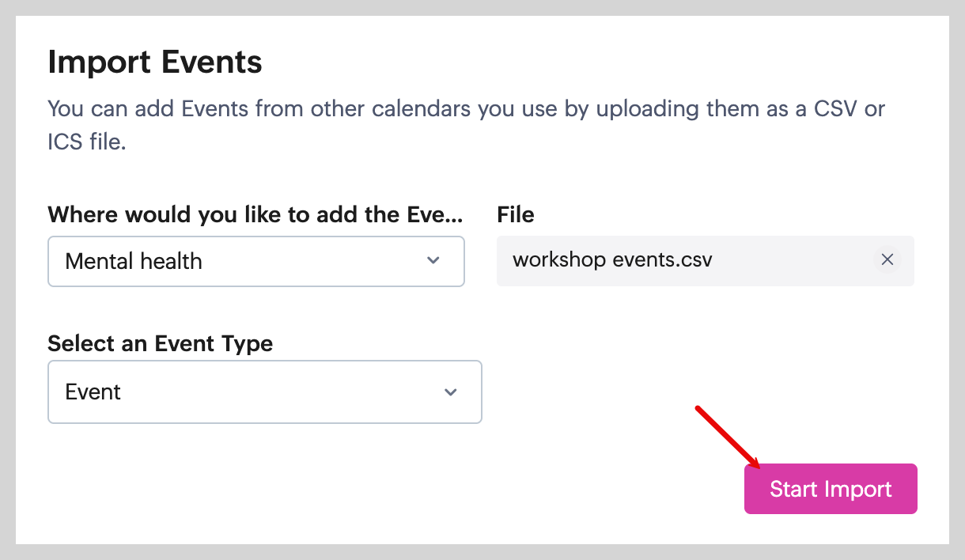Viewport: 965px width, 560px height.
Task: Remove the workshop events.csv file
Action: [x=887, y=259]
